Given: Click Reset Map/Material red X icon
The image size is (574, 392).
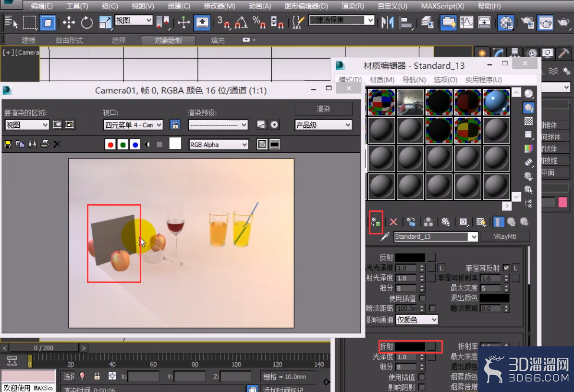Looking at the screenshot, I should [393, 222].
